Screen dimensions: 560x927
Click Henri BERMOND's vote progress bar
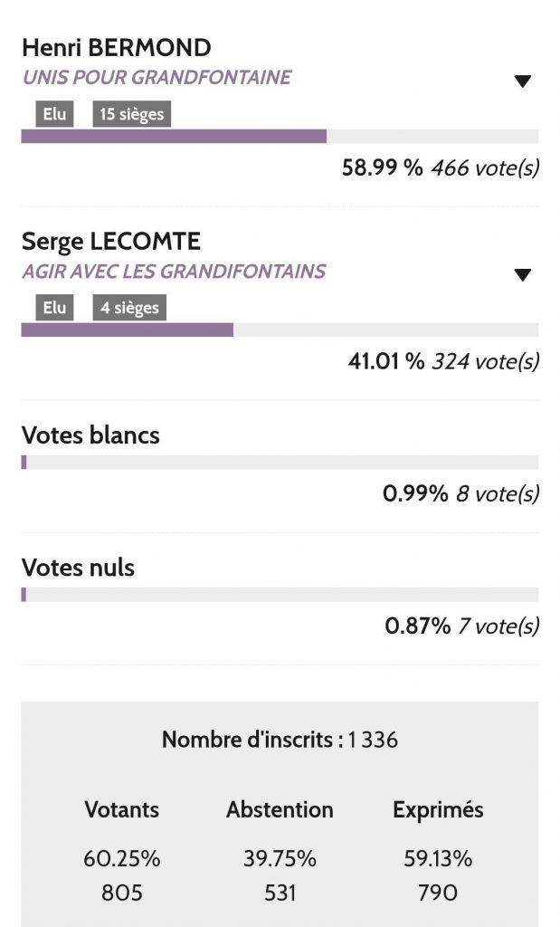pos(280,137)
